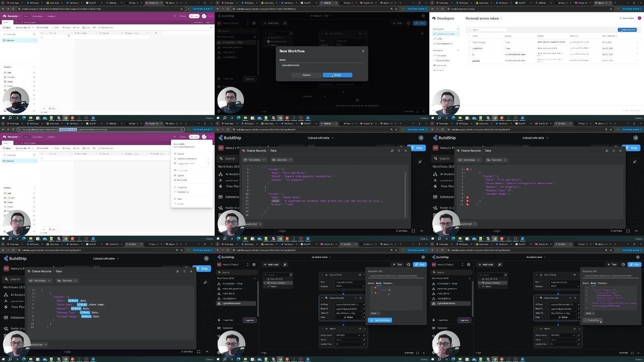Click history clock icon in Test Workflow frame
The image size is (644, 362).
point(409,265)
